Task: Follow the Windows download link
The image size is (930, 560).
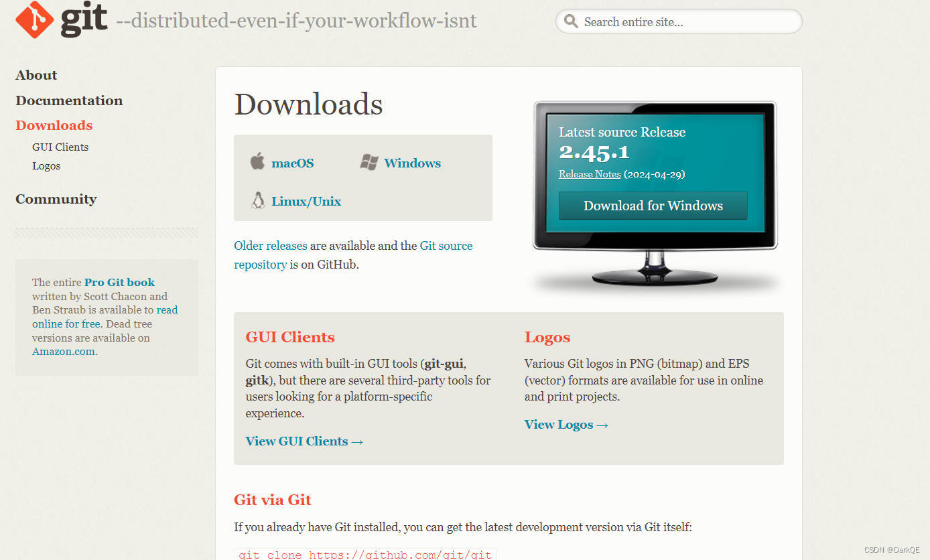Action: click(413, 163)
